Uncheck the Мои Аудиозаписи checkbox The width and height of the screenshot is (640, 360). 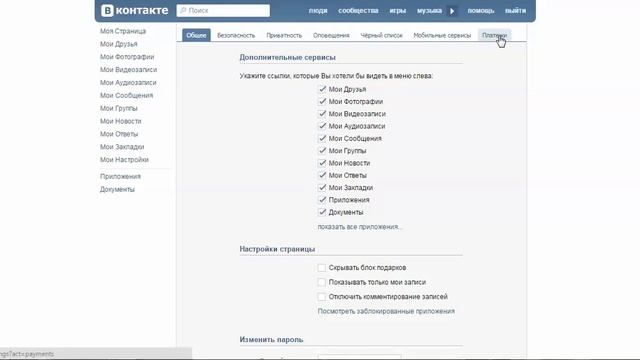[322, 126]
